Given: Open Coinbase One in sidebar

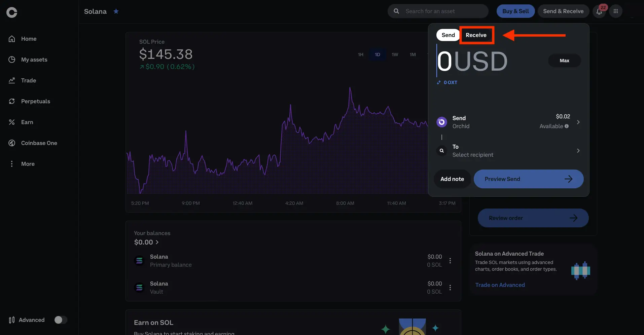Looking at the screenshot, I should (x=33, y=143).
